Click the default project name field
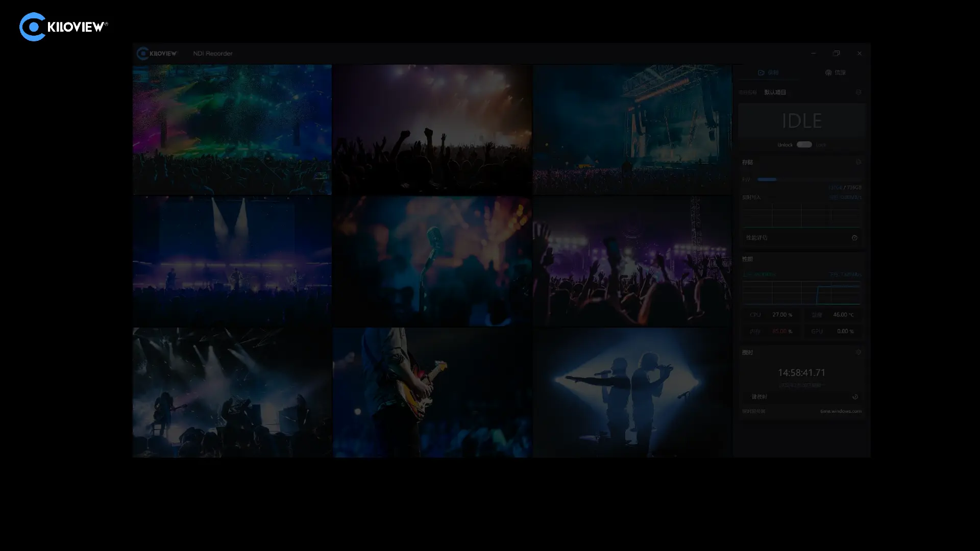The image size is (980, 551). [x=775, y=92]
